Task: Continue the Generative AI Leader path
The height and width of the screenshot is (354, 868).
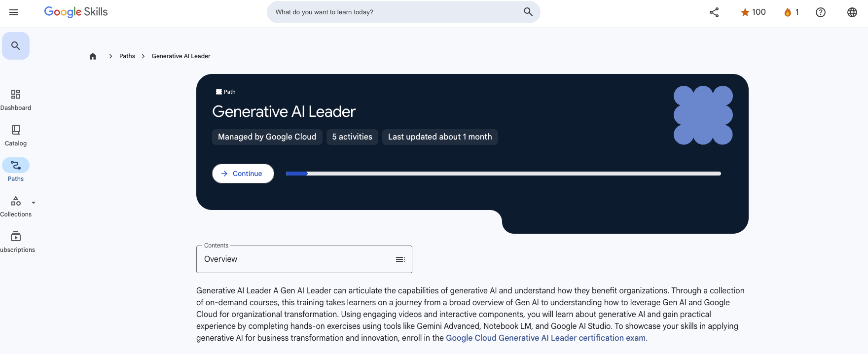Action: pos(243,173)
